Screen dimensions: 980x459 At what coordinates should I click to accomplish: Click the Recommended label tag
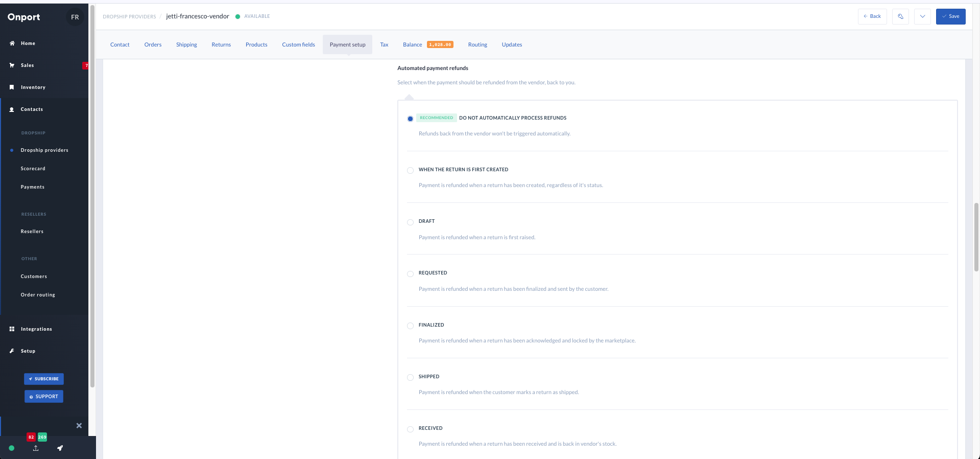[x=437, y=118]
